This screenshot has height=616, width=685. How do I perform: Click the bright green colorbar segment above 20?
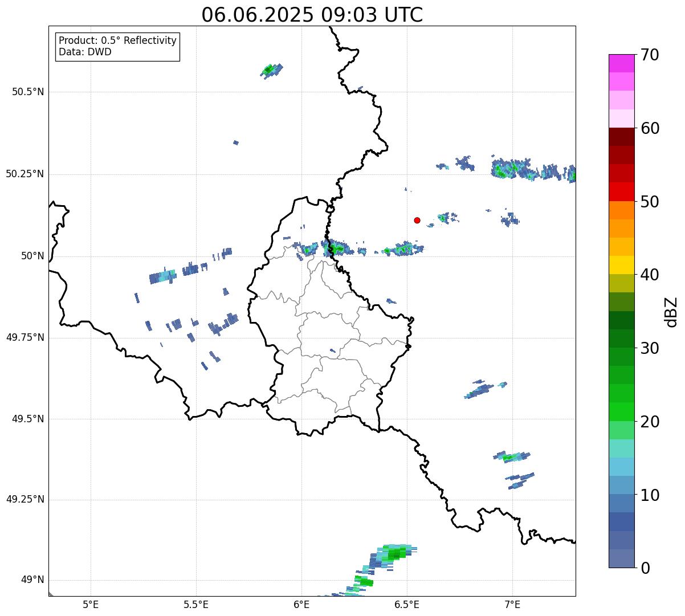(x=622, y=411)
